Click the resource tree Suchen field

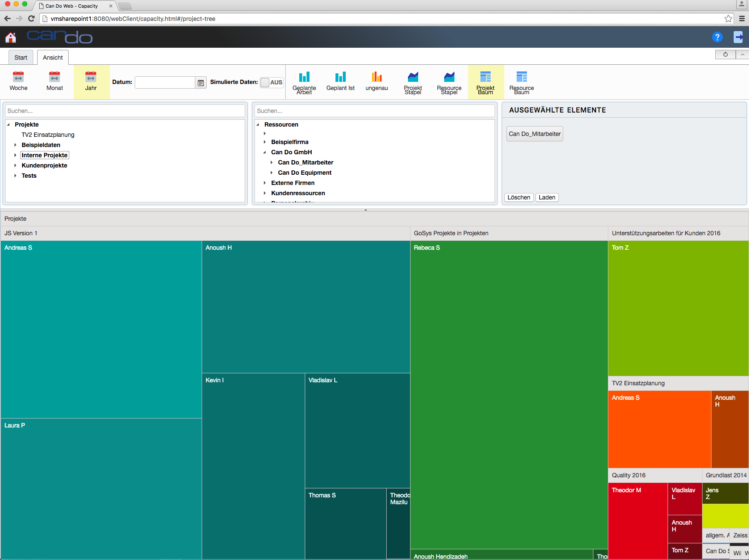[374, 111]
